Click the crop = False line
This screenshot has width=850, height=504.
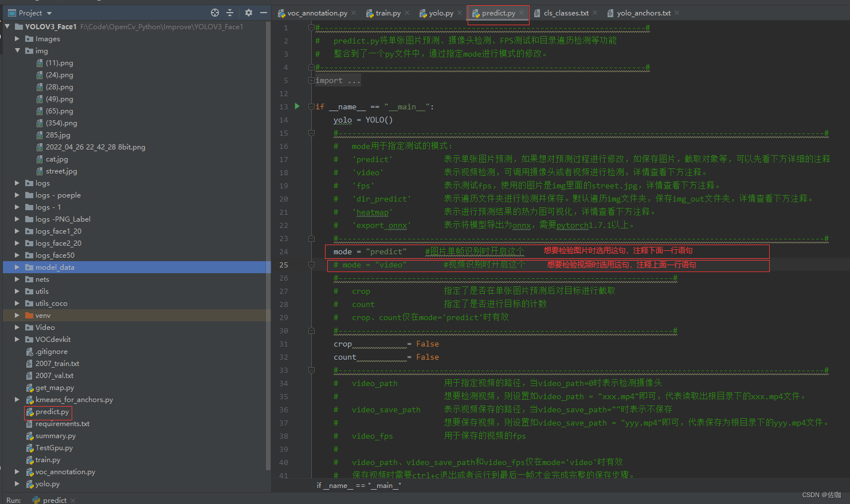pyautogui.click(x=386, y=344)
